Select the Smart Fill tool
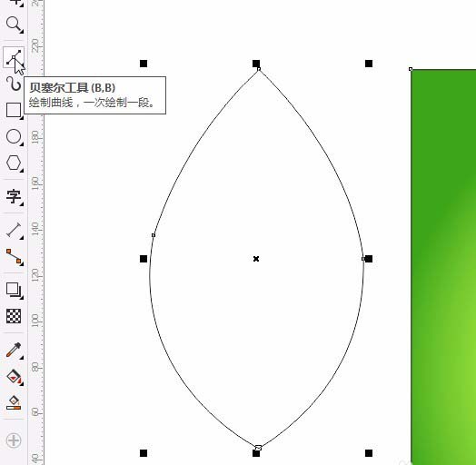Screen dimensions: 476x465 14,402
